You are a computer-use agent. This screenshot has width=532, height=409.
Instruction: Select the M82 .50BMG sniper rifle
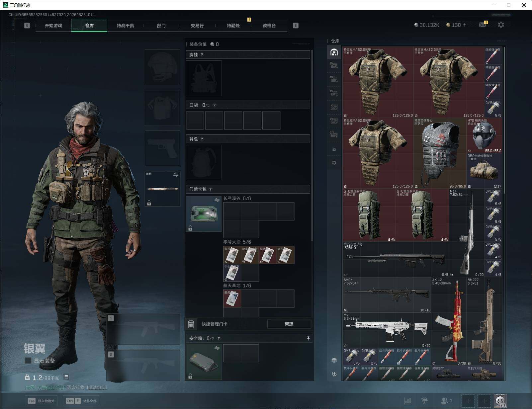(396, 259)
